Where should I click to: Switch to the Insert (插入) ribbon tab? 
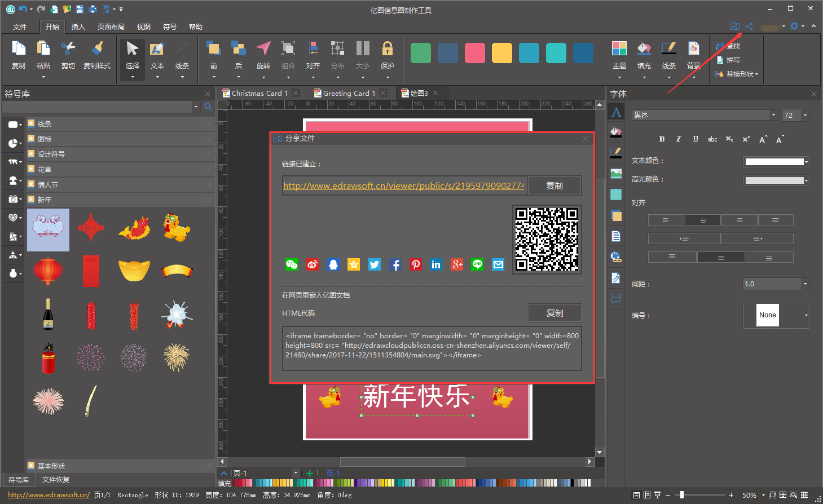point(78,26)
